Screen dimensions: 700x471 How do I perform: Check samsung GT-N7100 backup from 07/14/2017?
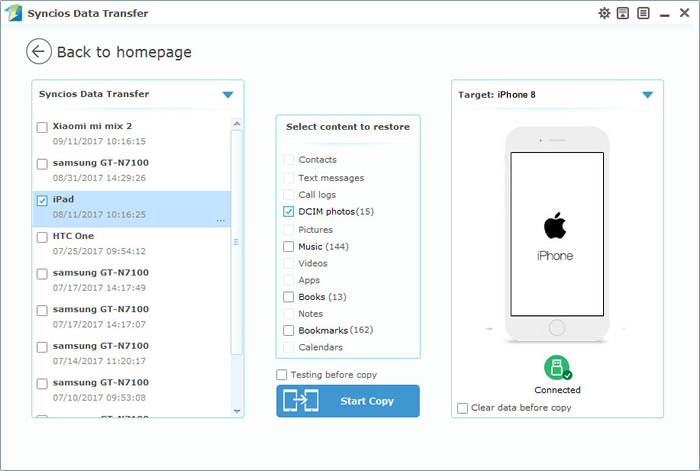(42, 347)
